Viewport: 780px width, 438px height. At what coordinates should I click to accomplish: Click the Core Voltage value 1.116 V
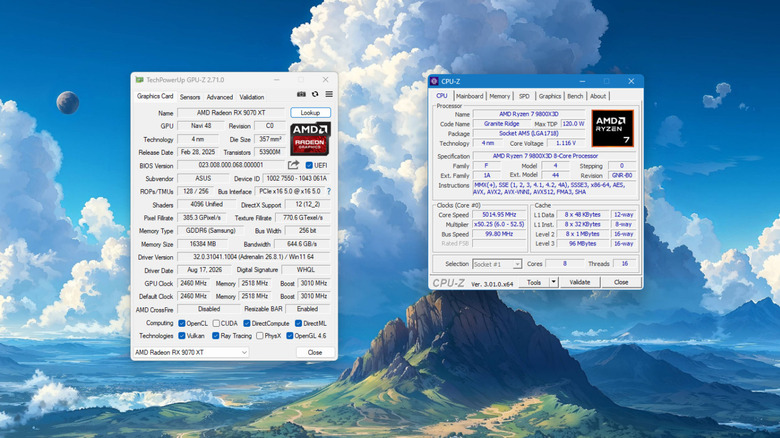(566, 143)
